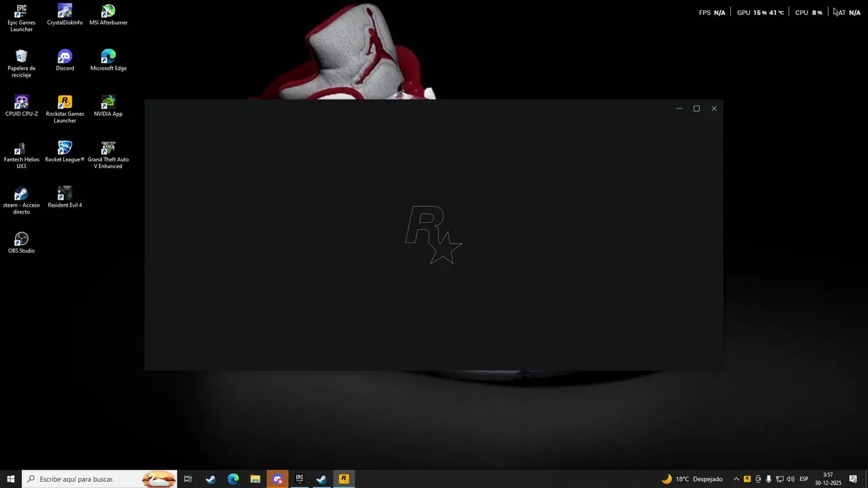The width and height of the screenshot is (868, 488).
Task: Switch to Epic Games in the taskbar
Action: tap(300, 479)
